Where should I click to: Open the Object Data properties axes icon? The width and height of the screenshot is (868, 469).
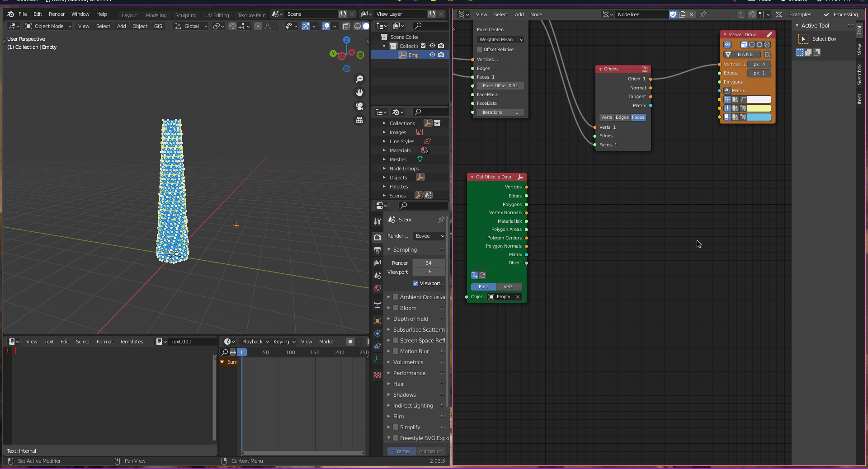tap(377, 359)
